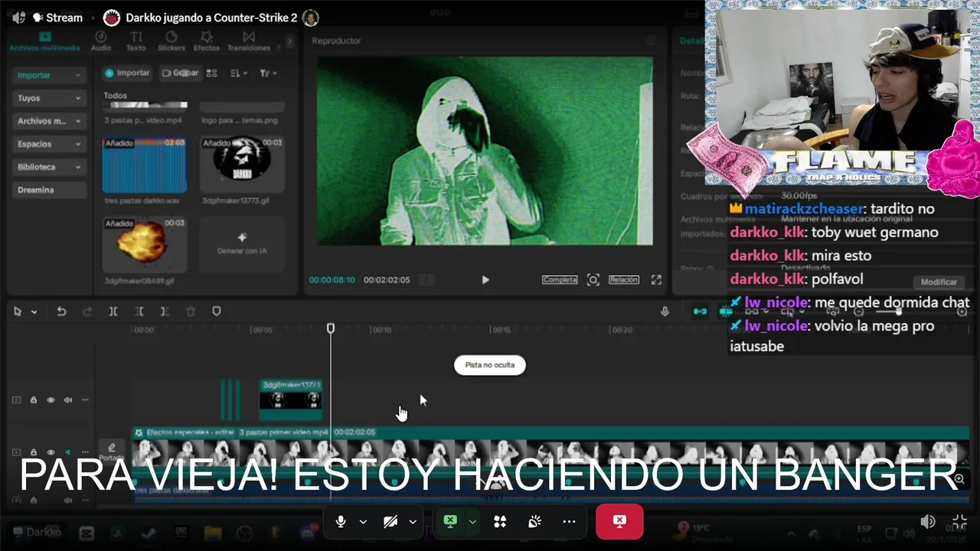Image resolution: width=980 pixels, height=551 pixels.
Task: Expand the Archivos m... sidebar section
Action: (x=49, y=121)
